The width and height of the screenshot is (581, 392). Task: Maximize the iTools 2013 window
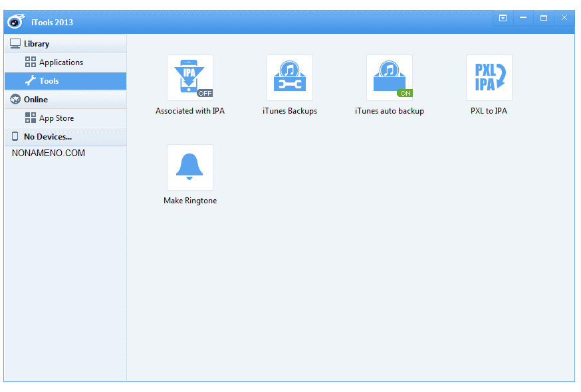coord(544,18)
